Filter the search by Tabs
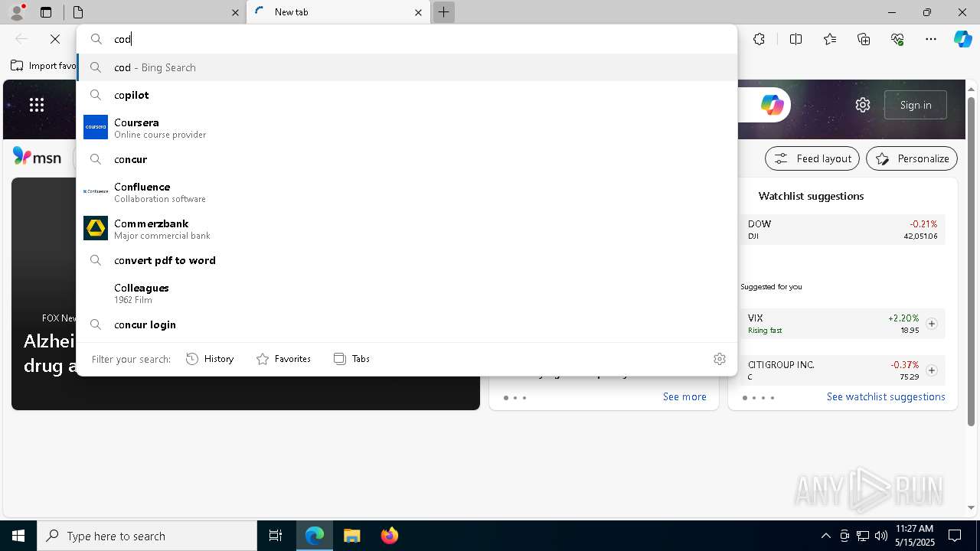This screenshot has height=551, width=980. (x=351, y=359)
